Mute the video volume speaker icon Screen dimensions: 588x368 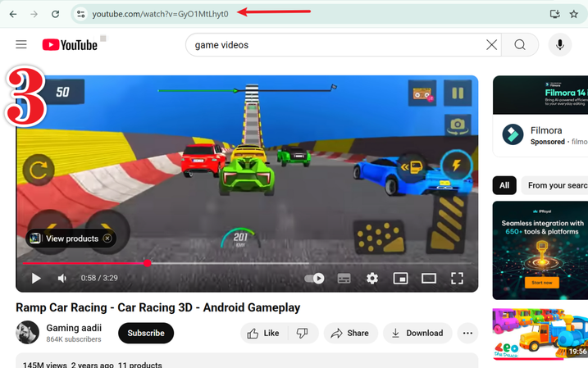[62, 279]
